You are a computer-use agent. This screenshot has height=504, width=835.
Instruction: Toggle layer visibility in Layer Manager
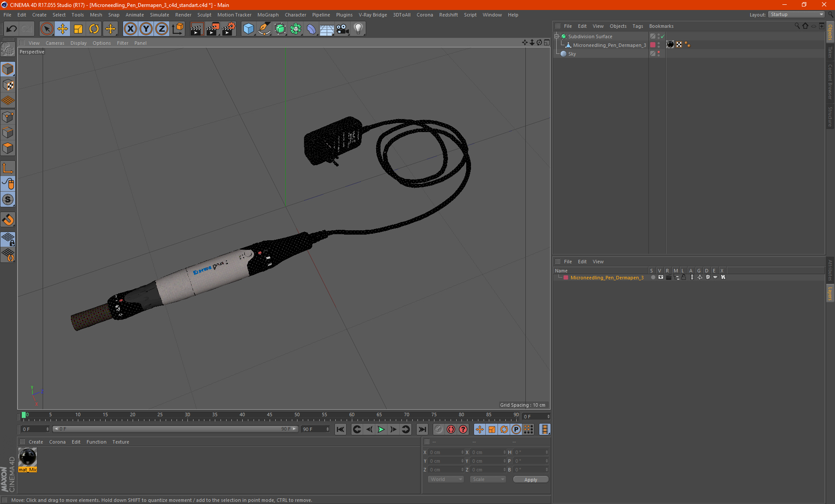point(661,277)
